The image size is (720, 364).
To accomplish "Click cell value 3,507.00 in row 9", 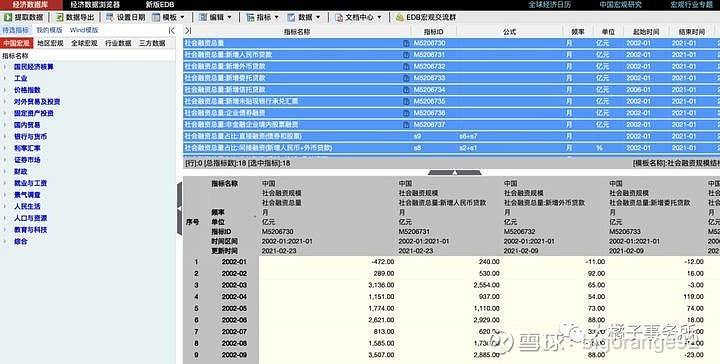I will [x=381, y=355].
